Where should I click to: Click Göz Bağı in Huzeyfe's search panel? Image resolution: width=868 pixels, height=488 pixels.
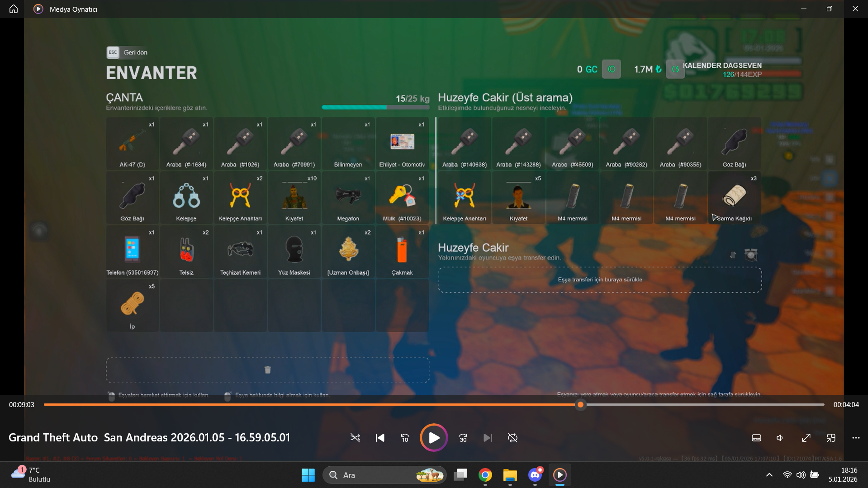click(x=734, y=144)
